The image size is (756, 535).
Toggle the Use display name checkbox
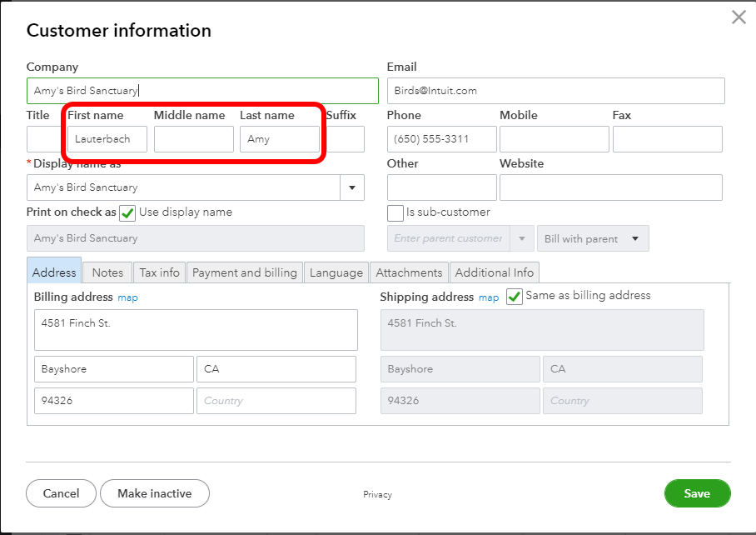click(127, 212)
